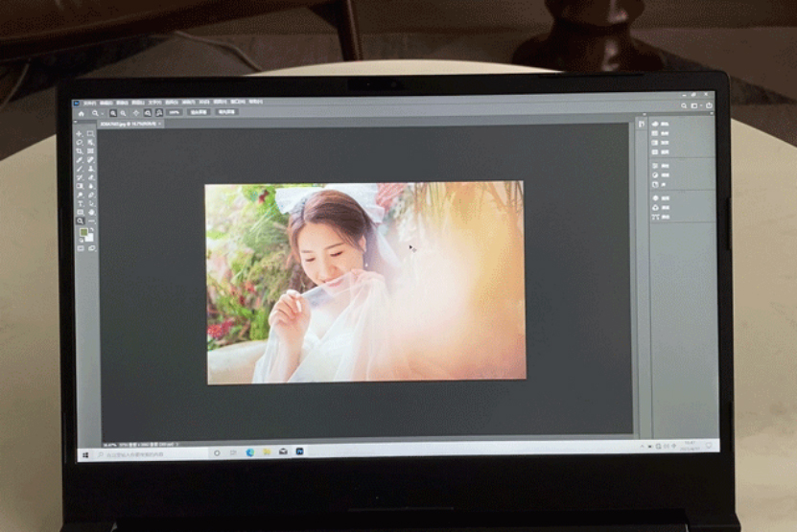Open the History panel icon
The height and width of the screenshot is (532, 797).
click(641, 124)
